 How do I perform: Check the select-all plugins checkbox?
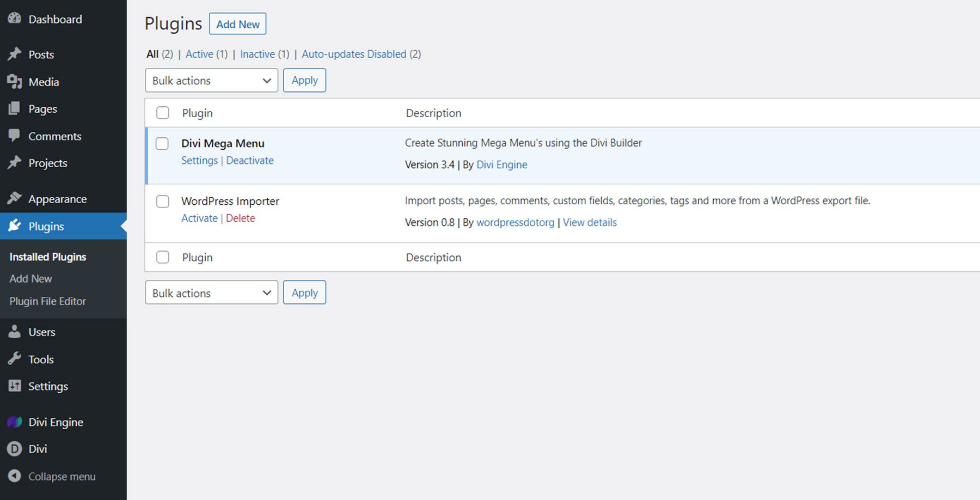(x=162, y=113)
